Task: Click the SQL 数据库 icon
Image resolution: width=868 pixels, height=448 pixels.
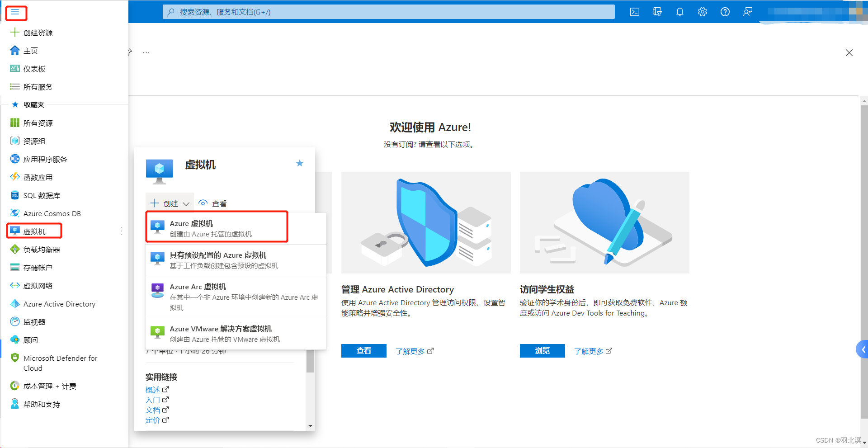Action: pyautogui.click(x=15, y=195)
